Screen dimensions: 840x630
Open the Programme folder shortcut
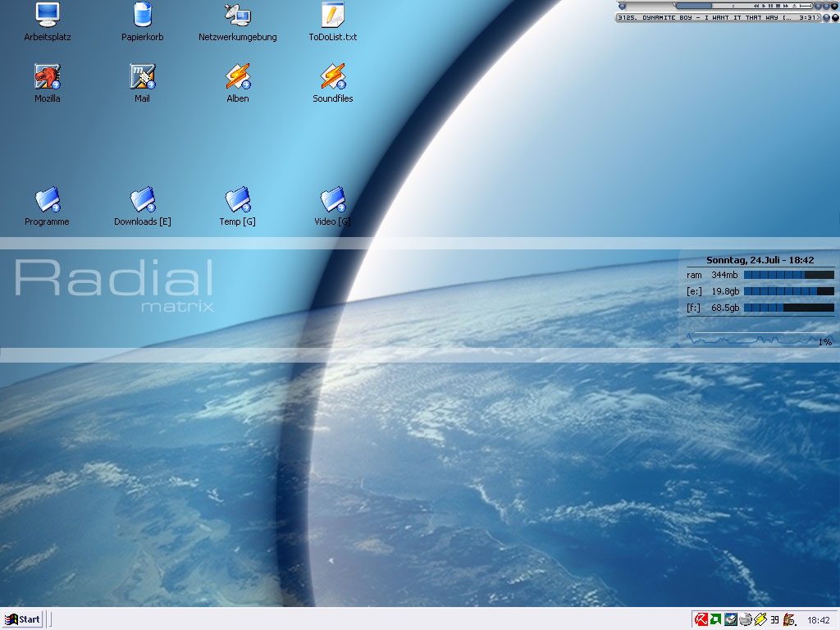(47, 206)
